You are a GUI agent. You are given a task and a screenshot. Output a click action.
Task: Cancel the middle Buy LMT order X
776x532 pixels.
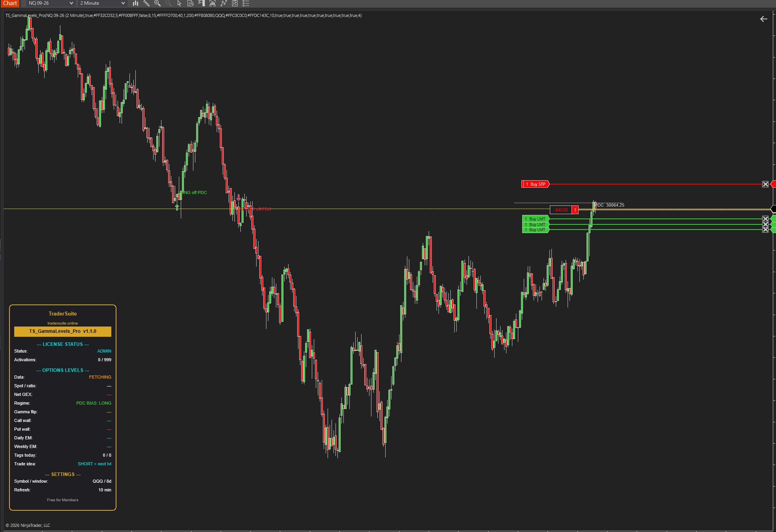coord(765,224)
